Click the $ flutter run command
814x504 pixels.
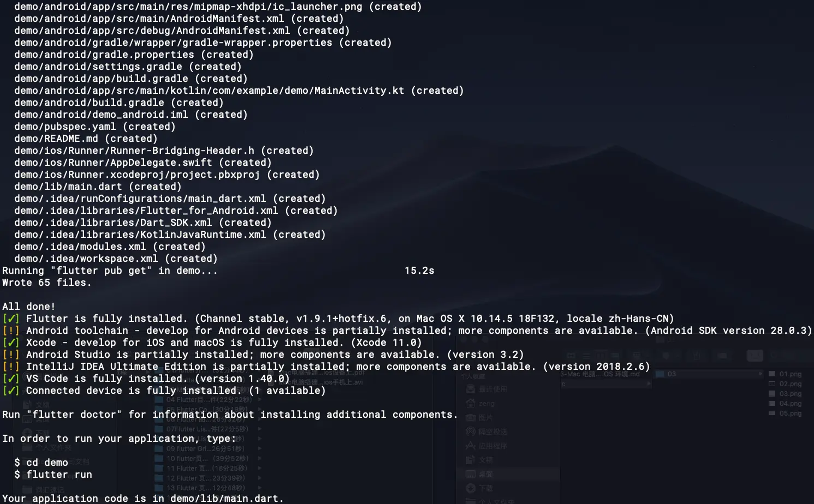tap(53, 475)
